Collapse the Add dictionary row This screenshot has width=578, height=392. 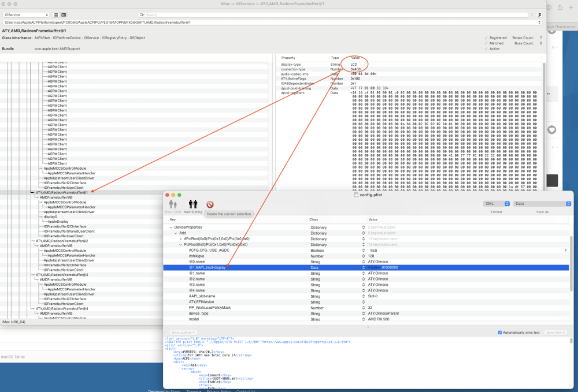pyautogui.click(x=176, y=233)
